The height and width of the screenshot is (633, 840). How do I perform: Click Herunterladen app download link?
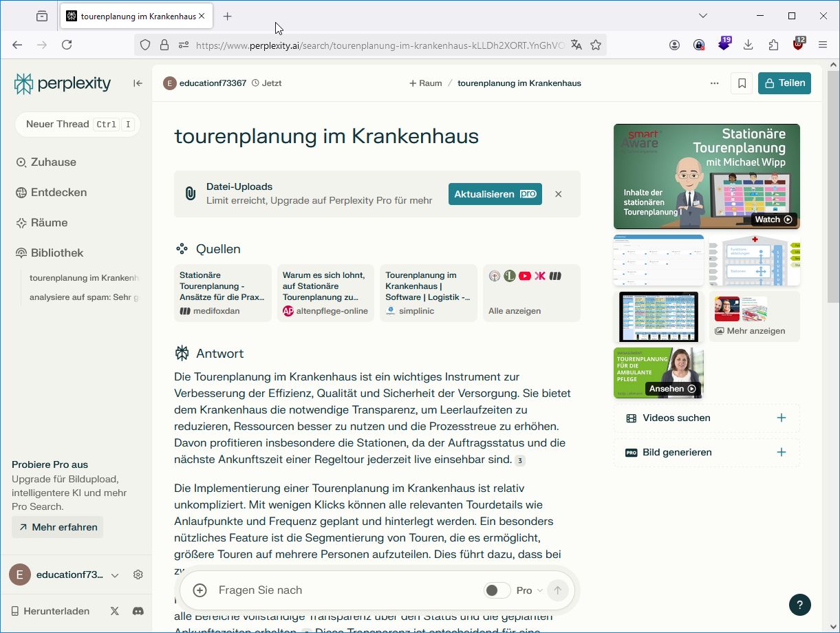[x=50, y=611]
